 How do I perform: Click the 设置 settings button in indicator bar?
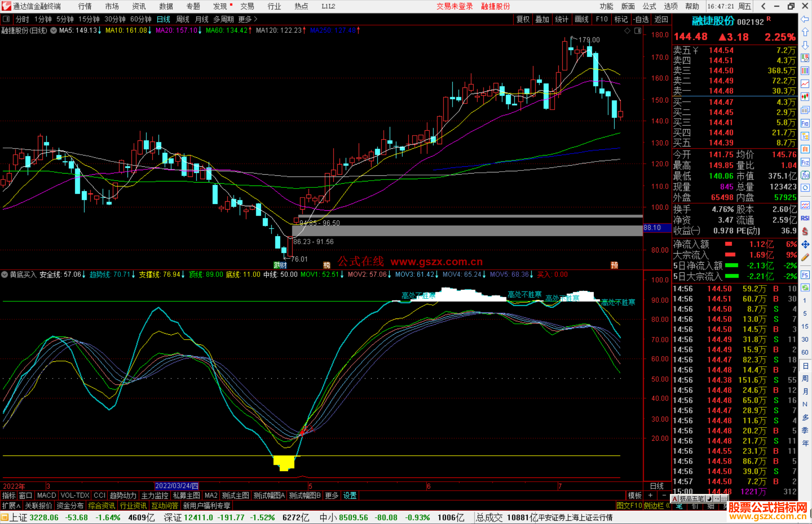pos(350,495)
